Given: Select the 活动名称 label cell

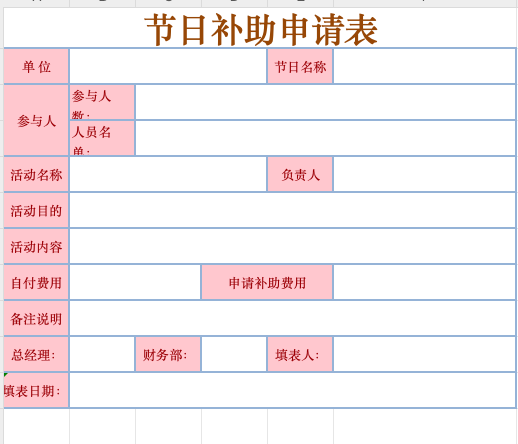Looking at the screenshot, I should [36, 174].
